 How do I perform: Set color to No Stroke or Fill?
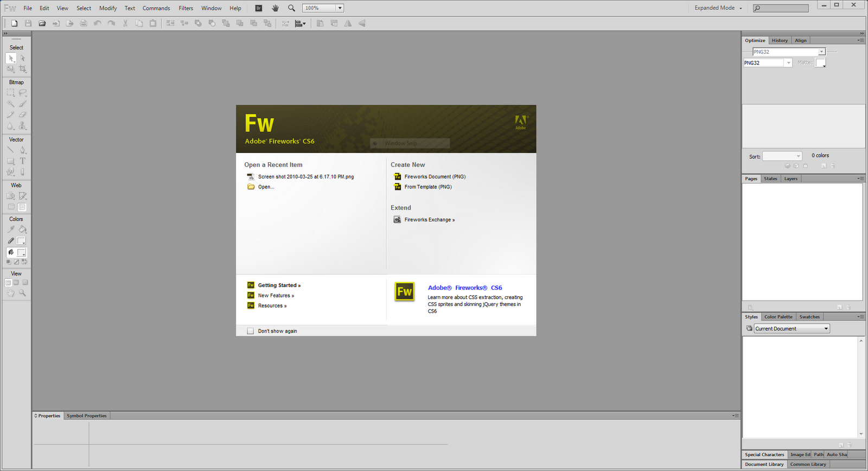click(x=16, y=262)
